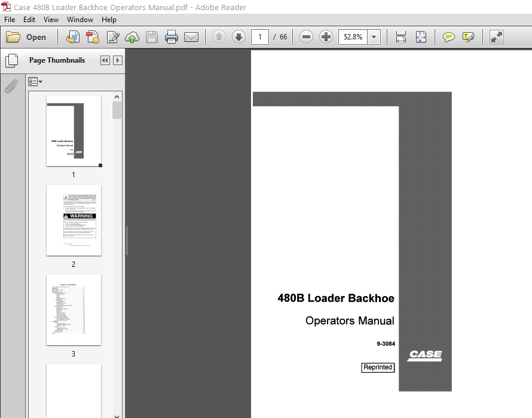Select page 2 thumbnail with WARNING
The height and width of the screenshot is (418, 532).
tap(74, 220)
